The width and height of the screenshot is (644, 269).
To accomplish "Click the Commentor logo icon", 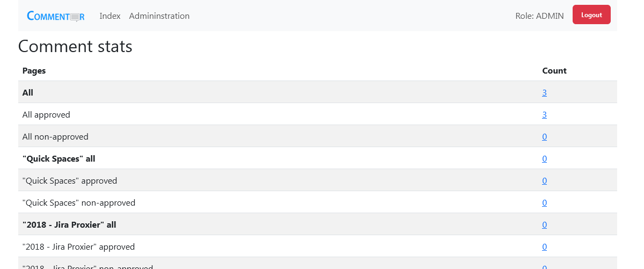I will click(x=56, y=16).
